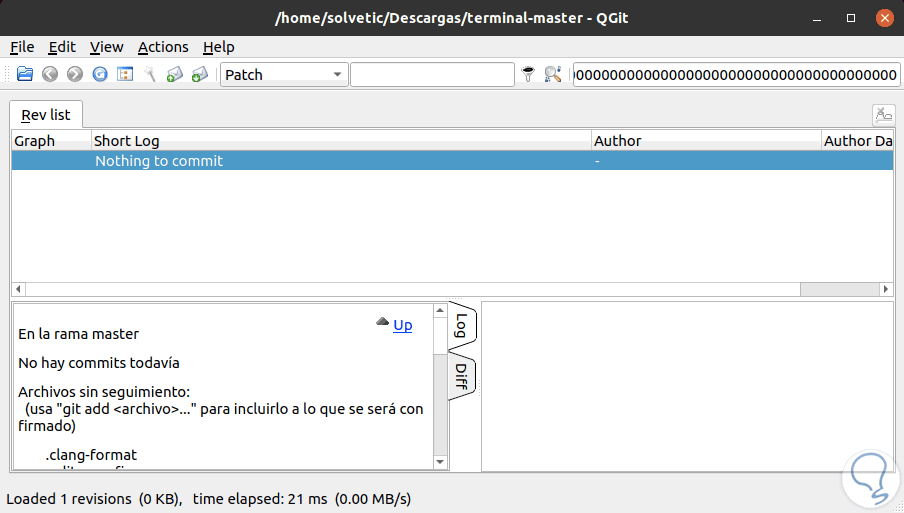Toggle the file tree view icon
This screenshot has height=513, width=904.
coord(125,74)
